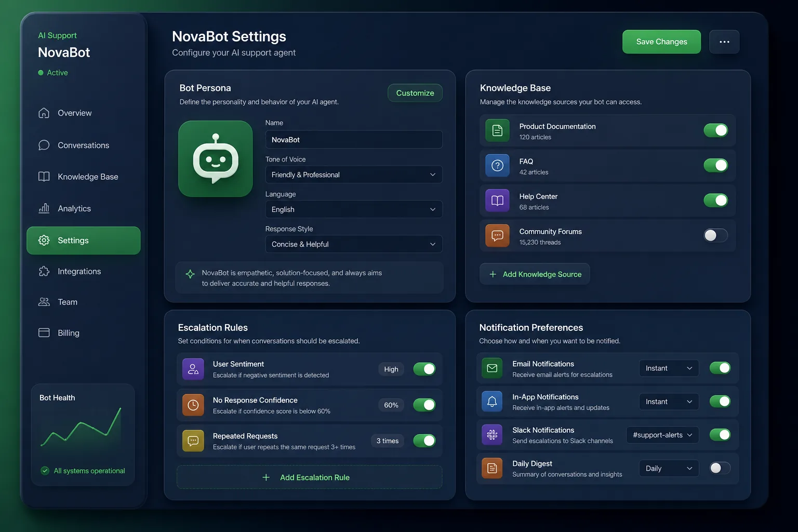798x532 pixels.
Task: Click the Integrations puzzle piece icon
Action: click(44, 271)
